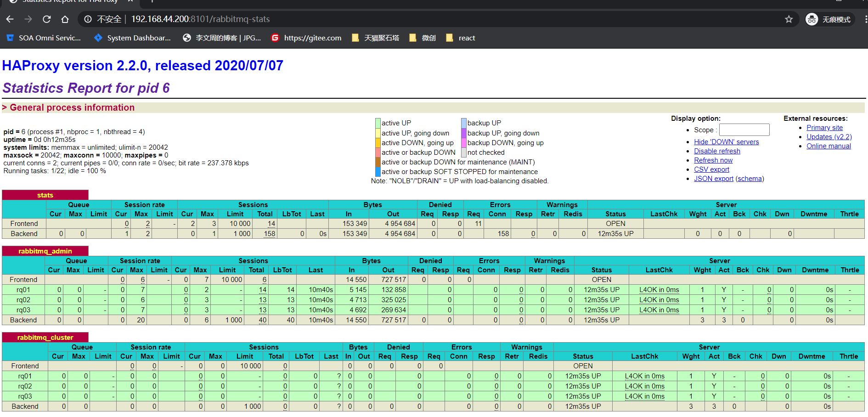Viewport: 868px width, 417px height.
Task: Click the 'External resources:' label
Action: tap(816, 118)
